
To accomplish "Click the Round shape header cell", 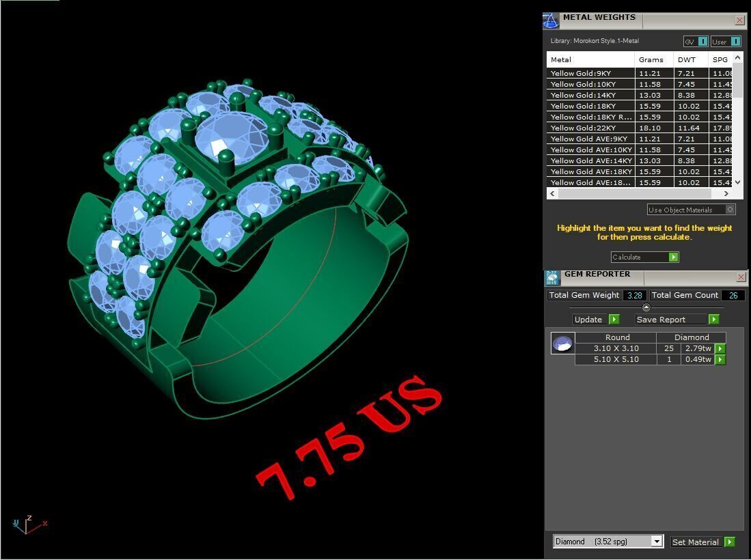I will pyautogui.click(x=616, y=337).
